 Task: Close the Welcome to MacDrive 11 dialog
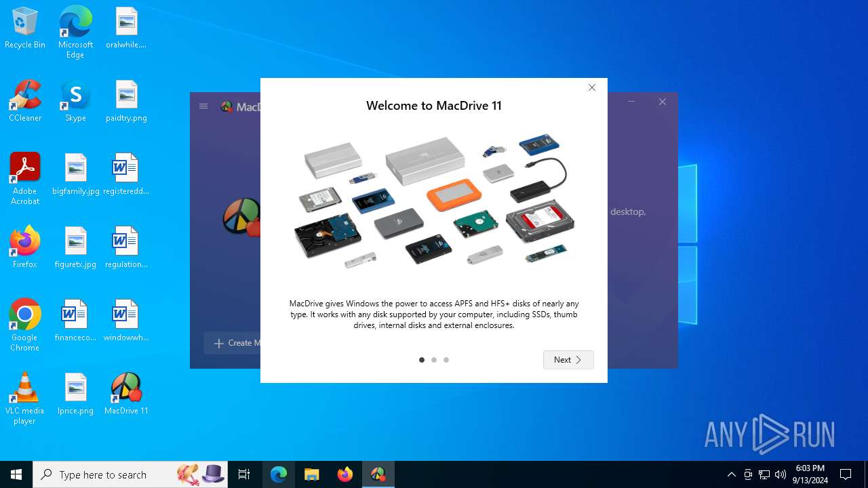tap(592, 87)
